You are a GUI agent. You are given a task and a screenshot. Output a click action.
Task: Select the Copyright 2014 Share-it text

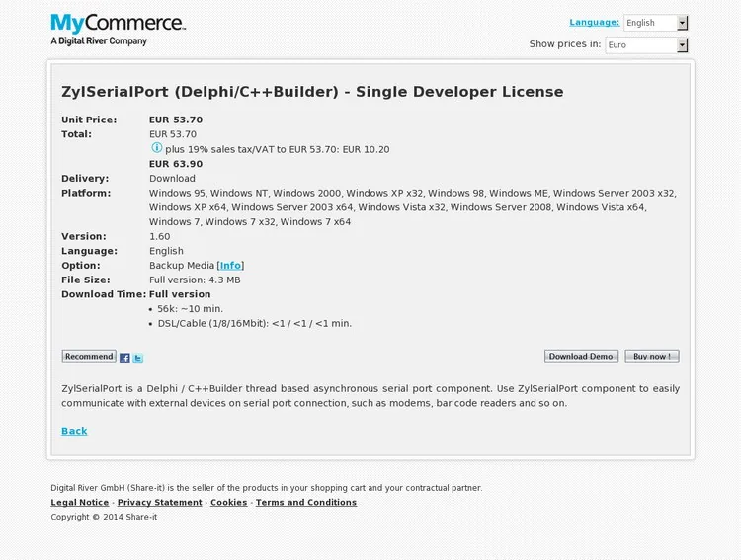pos(104,517)
